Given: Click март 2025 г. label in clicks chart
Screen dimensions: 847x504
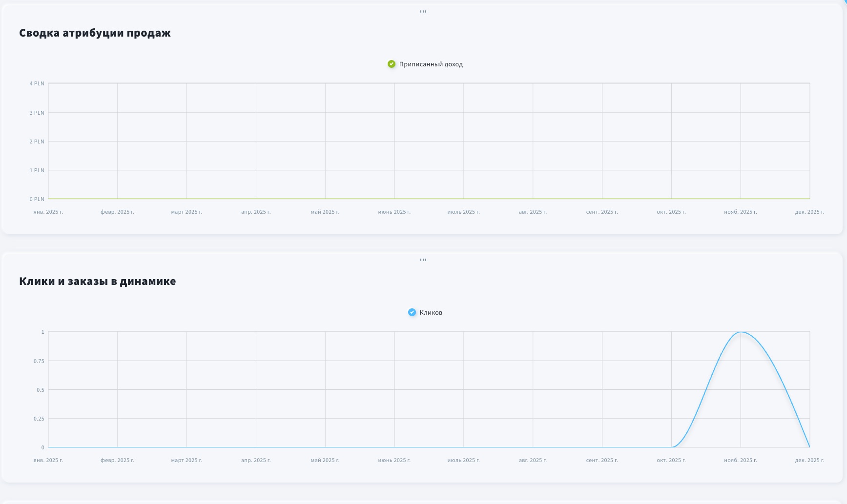Looking at the screenshot, I should point(186,460).
